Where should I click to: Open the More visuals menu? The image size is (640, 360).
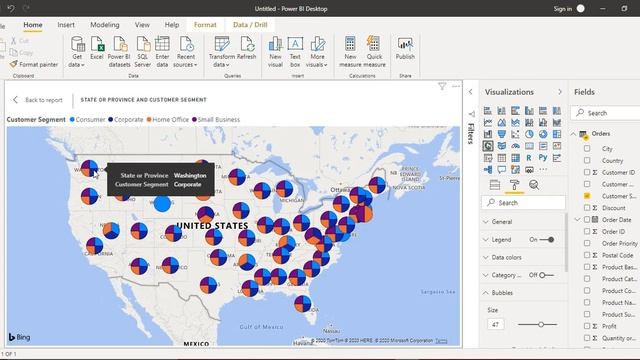pyautogui.click(x=317, y=51)
